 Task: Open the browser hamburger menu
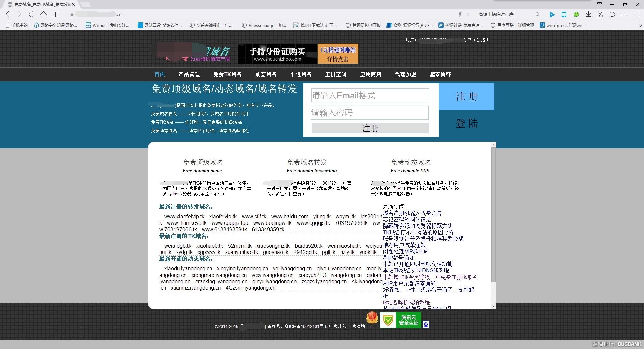(x=637, y=14)
